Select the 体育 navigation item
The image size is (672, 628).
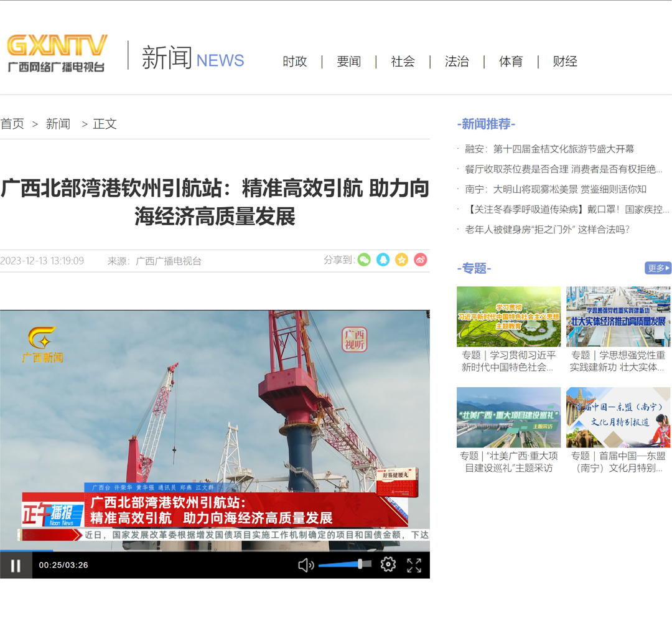point(510,62)
